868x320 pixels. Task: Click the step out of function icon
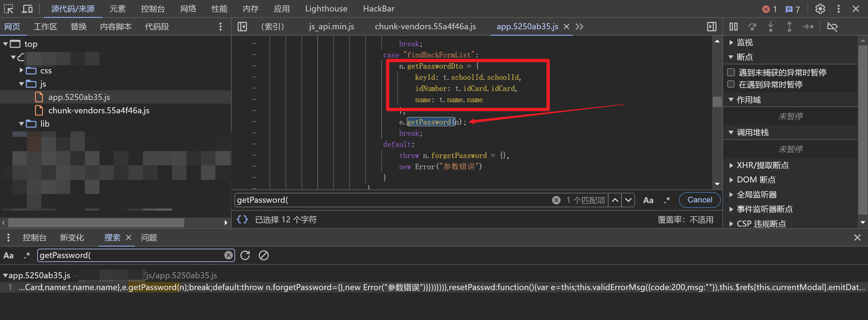[x=789, y=27]
